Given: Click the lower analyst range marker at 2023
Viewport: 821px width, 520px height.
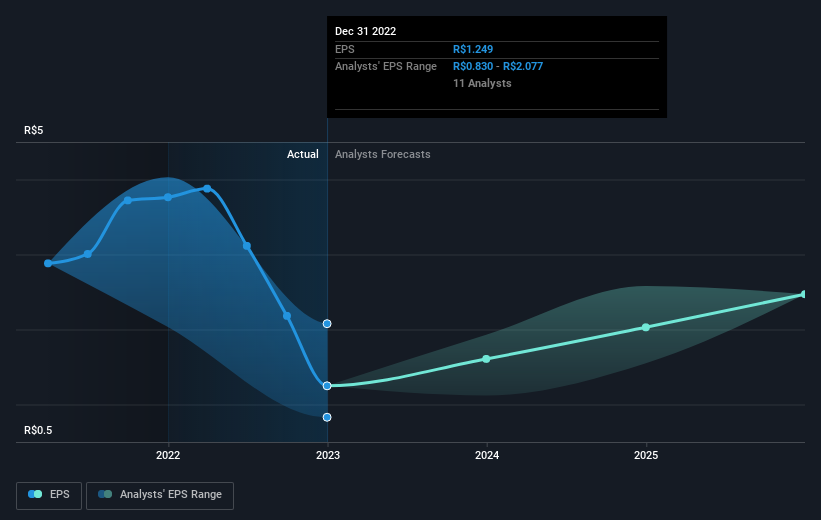Looking at the screenshot, I should (x=327, y=417).
